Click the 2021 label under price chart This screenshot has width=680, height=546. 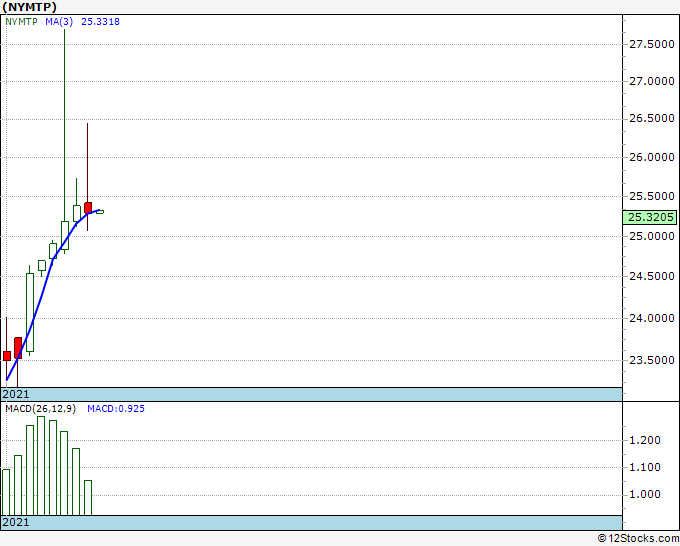click(x=16, y=394)
